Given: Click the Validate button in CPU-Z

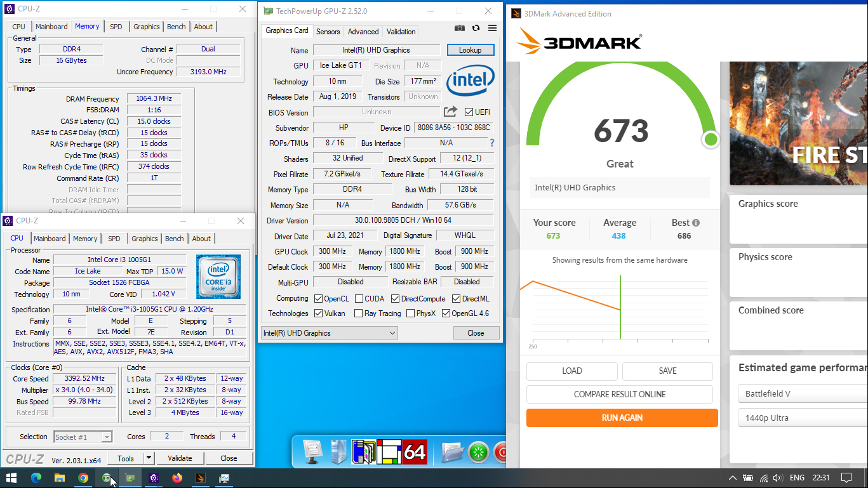Looking at the screenshot, I should tap(180, 458).
